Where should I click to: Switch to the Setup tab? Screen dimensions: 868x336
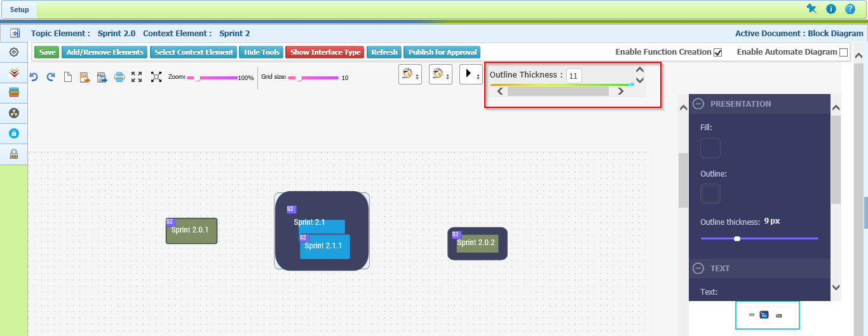point(19,10)
